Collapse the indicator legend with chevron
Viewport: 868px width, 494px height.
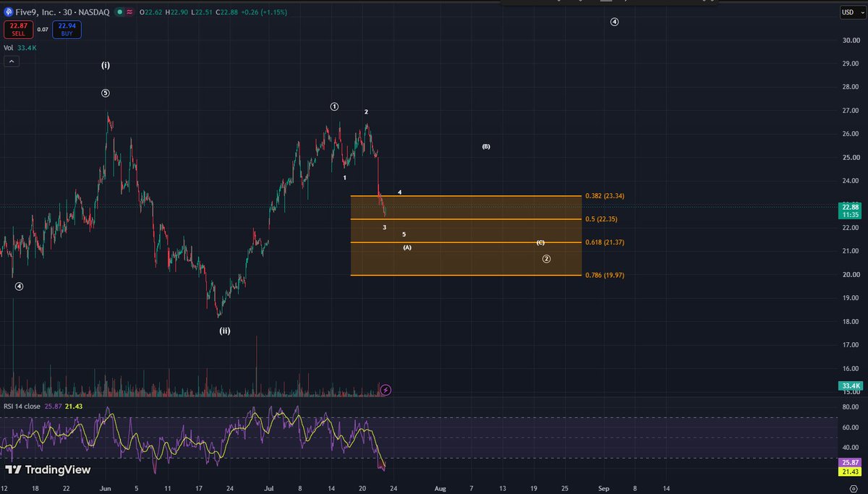pos(11,61)
